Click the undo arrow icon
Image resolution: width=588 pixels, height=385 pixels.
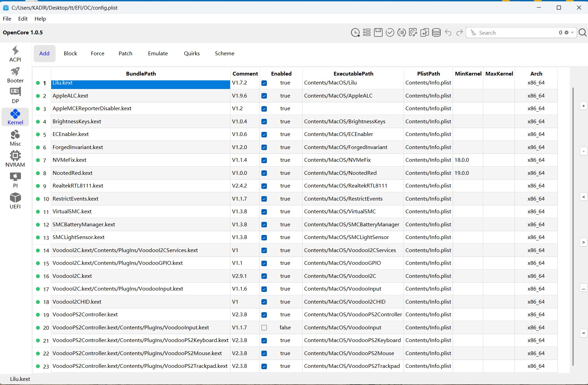pyautogui.click(x=448, y=33)
